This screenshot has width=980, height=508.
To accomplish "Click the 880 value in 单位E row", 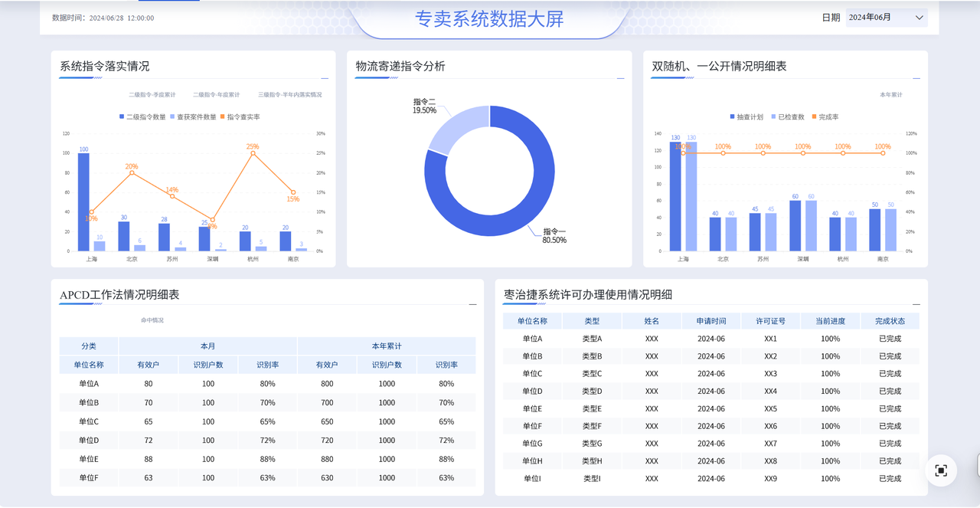I will [327, 459].
